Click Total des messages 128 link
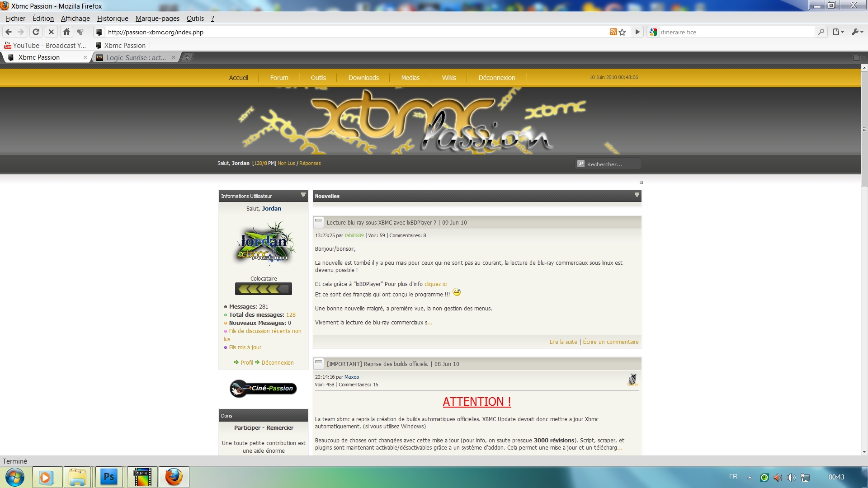 (x=291, y=315)
